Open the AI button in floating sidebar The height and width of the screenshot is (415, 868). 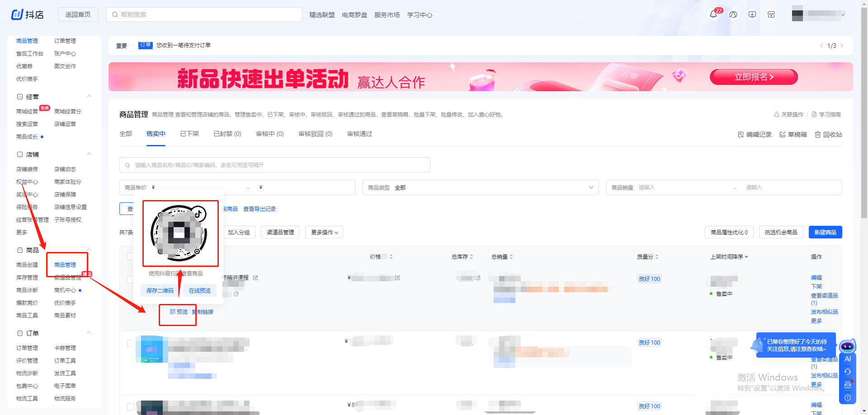[x=848, y=359]
